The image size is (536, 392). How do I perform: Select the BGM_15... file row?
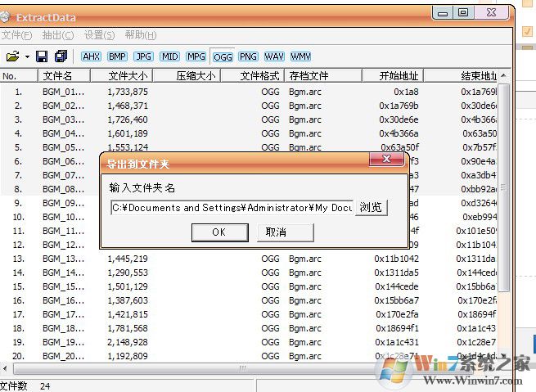tap(248, 286)
